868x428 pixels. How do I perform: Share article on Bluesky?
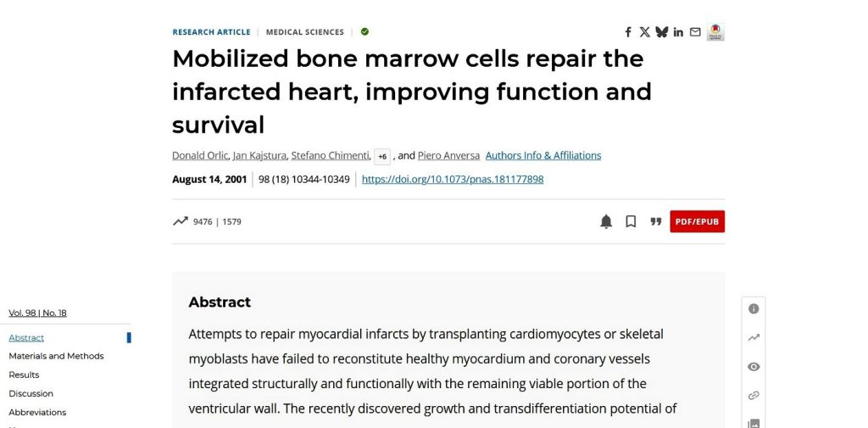click(x=661, y=32)
